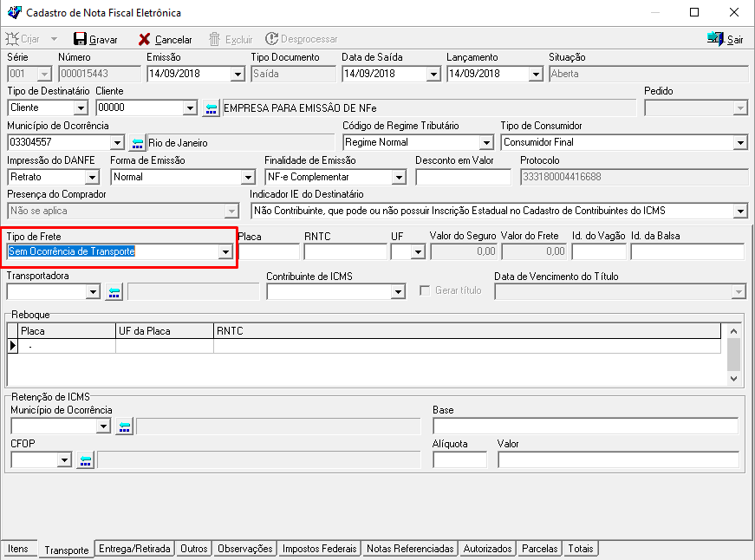755x560 pixels.
Task: Open the Cliente lookup arrow icon
Action: tap(212, 108)
